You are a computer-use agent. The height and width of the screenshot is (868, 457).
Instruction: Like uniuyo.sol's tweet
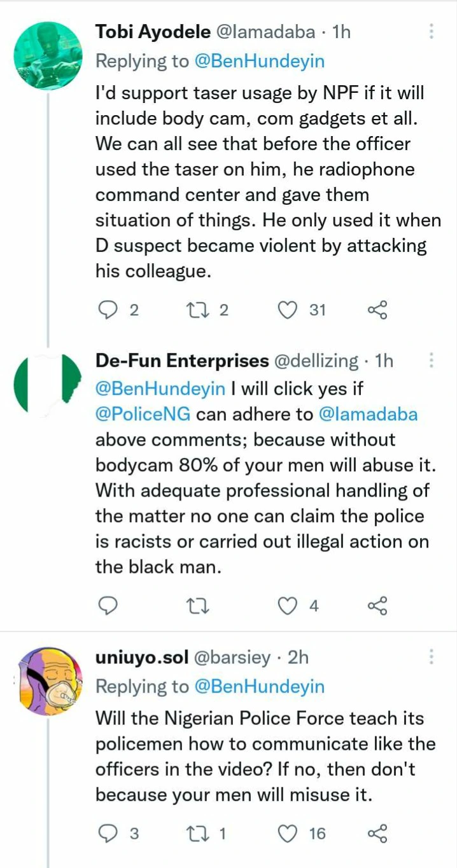click(x=289, y=833)
